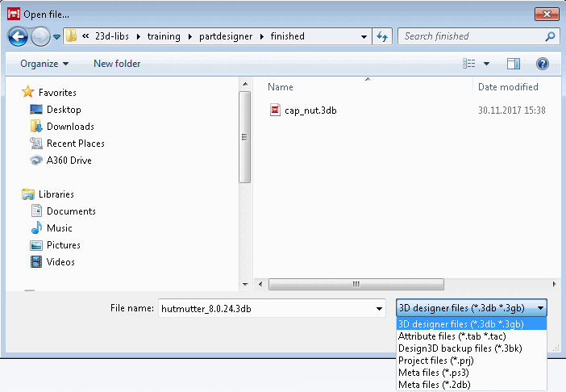The image size is (566, 392).
Task: Choose Meta files (*.ps3)
Action: coord(472,373)
